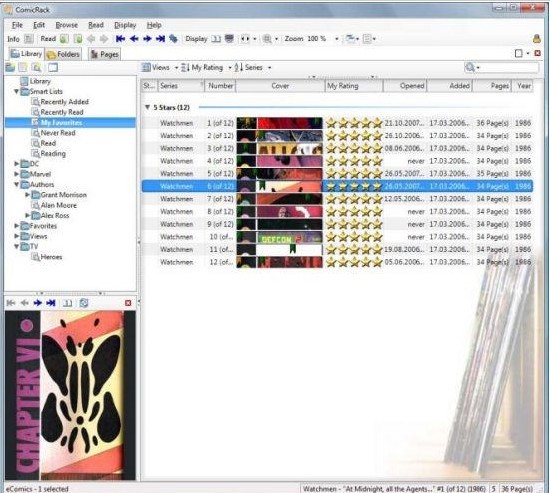Go to next page in main toolbar
Viewport: 550px width, 493px height.
tap(147, 39)
